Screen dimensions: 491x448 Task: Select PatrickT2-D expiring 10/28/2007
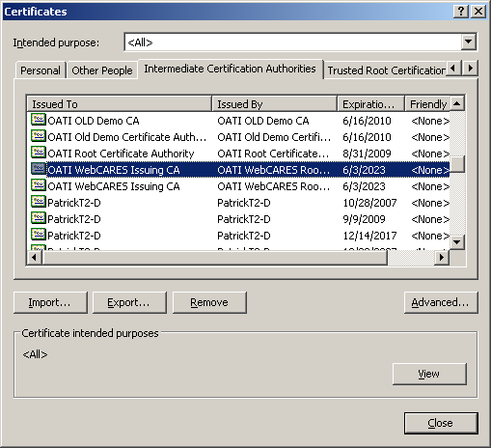(x=238, y=203)
